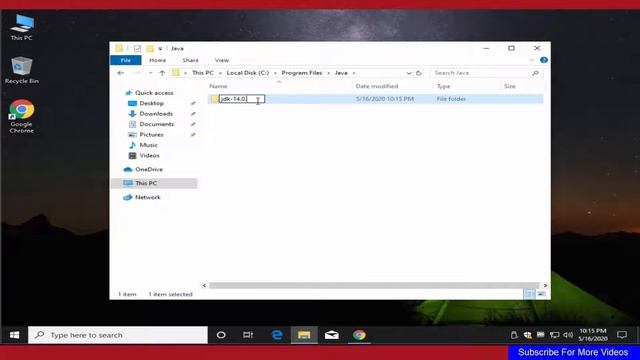Click the horizontal scrollbar track
Viewport: 640px width, 360px height.
374,285
